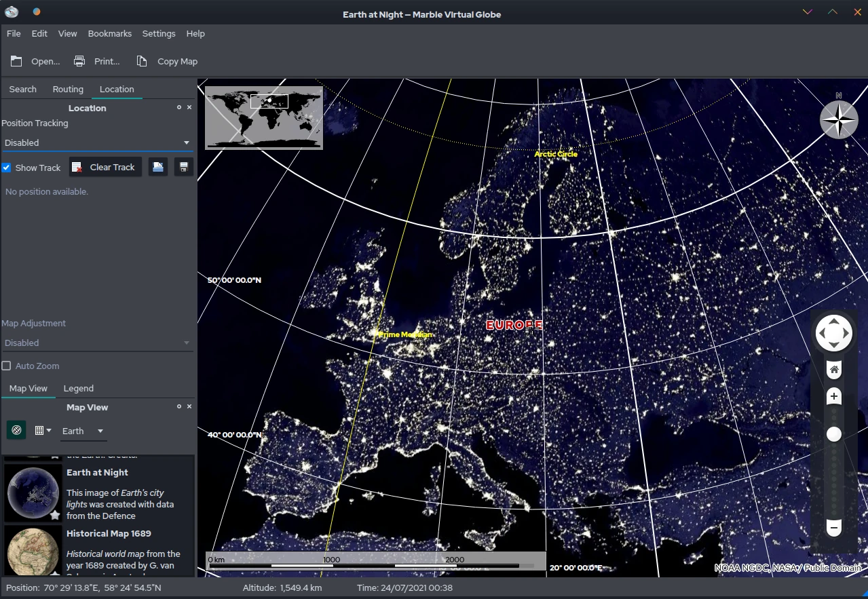Switch to the Routing tab
The width and height of the screenshot is (868, 599).
[68, 89]
